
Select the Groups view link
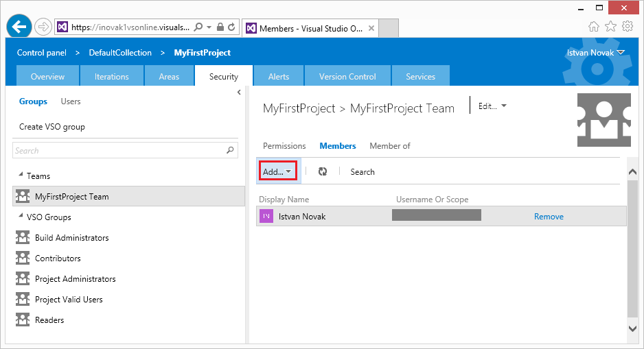click(x=33, y=101)
